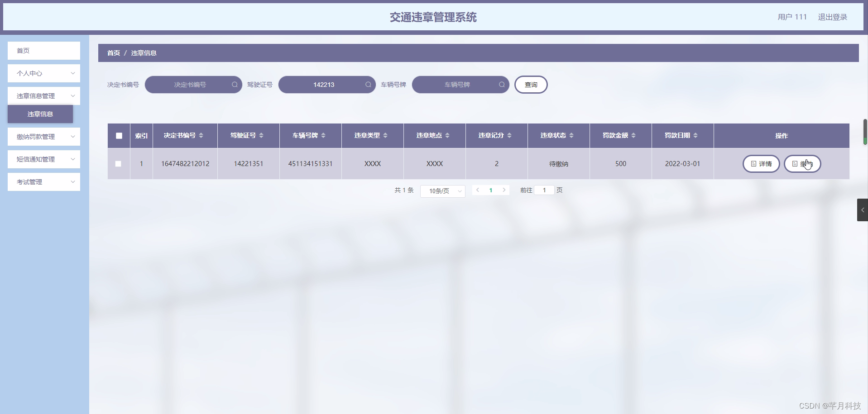Click the document icon on 详情 button

753,164
